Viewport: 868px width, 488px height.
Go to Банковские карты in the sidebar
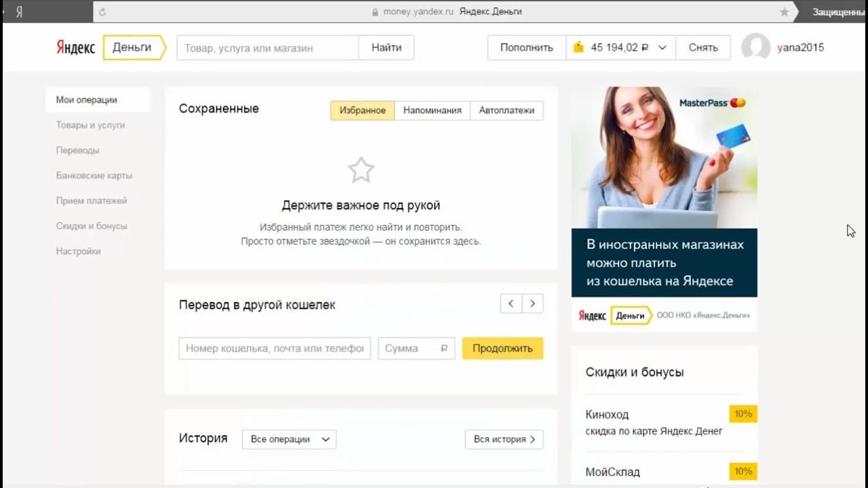click(94, 176)
